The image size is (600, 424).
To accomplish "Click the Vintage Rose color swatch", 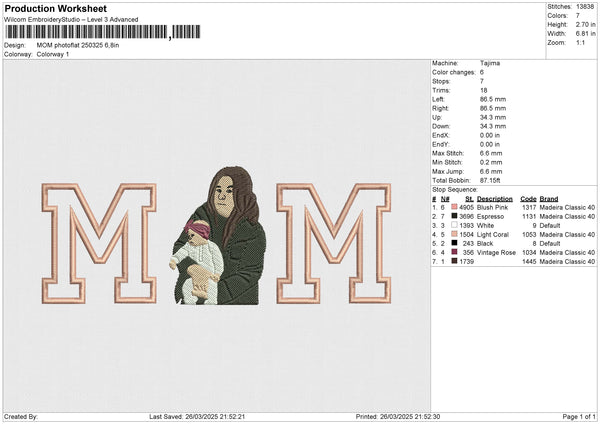I will [x=454, y=252].
